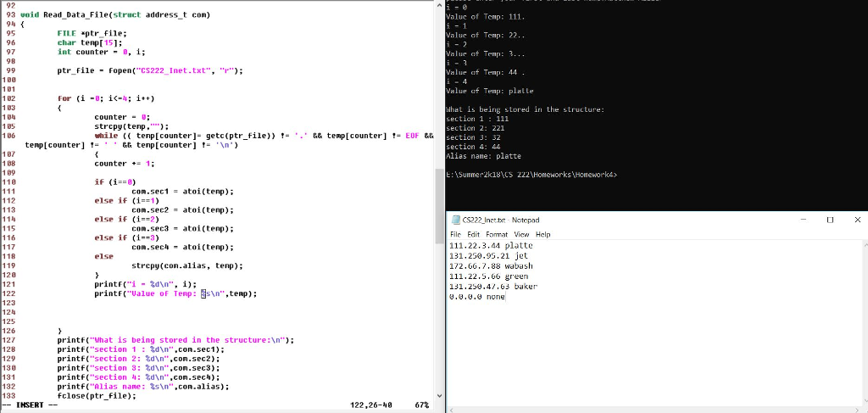
Task: Click the 'for (i =0; i<=4; i++)' line
Action: (106, 98)
